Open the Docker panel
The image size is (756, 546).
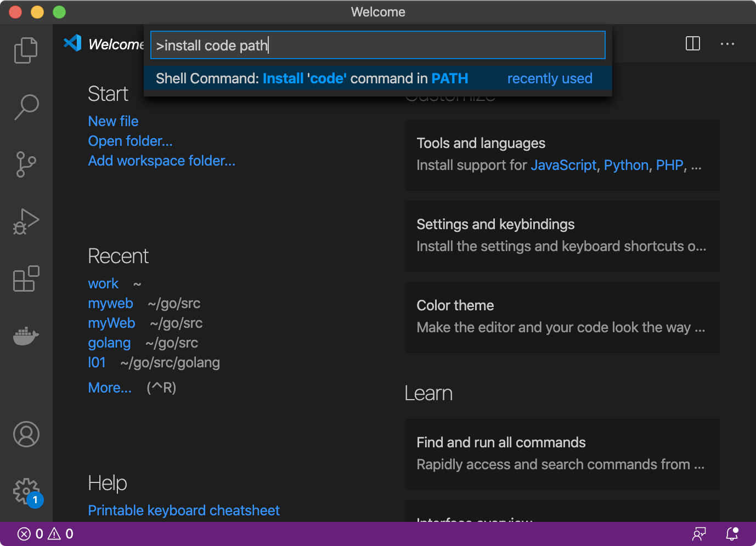click(x=26, y=335)
